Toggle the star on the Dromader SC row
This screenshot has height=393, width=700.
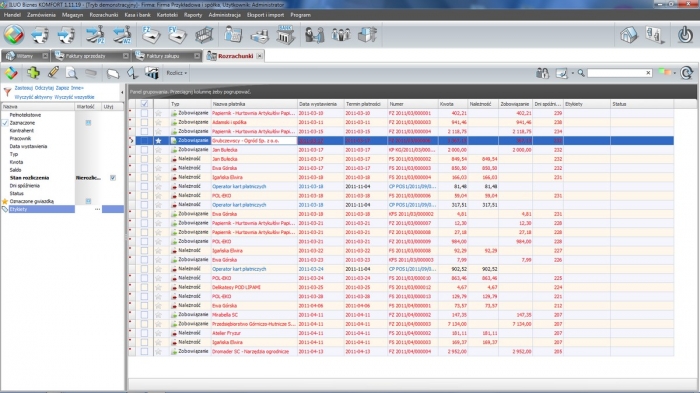158,351
